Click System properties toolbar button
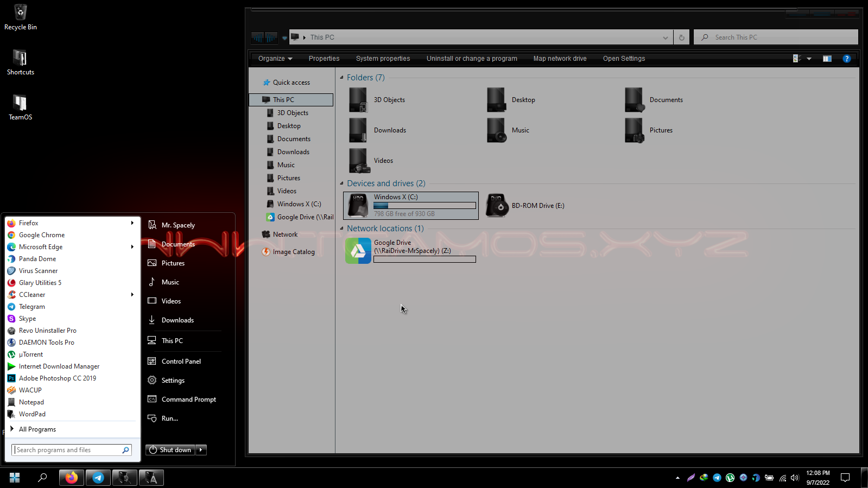Screen dimensions: 868x488 383,59
